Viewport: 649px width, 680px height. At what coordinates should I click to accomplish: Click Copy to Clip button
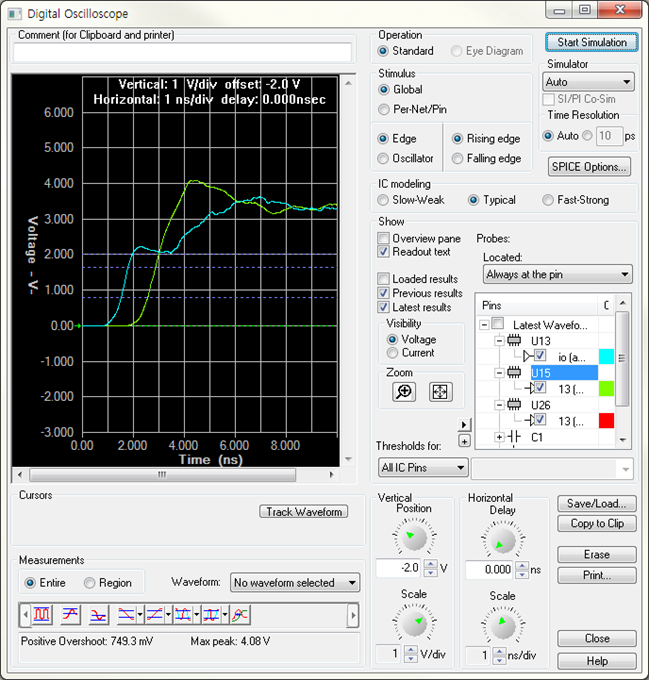[x=597, y=523]
